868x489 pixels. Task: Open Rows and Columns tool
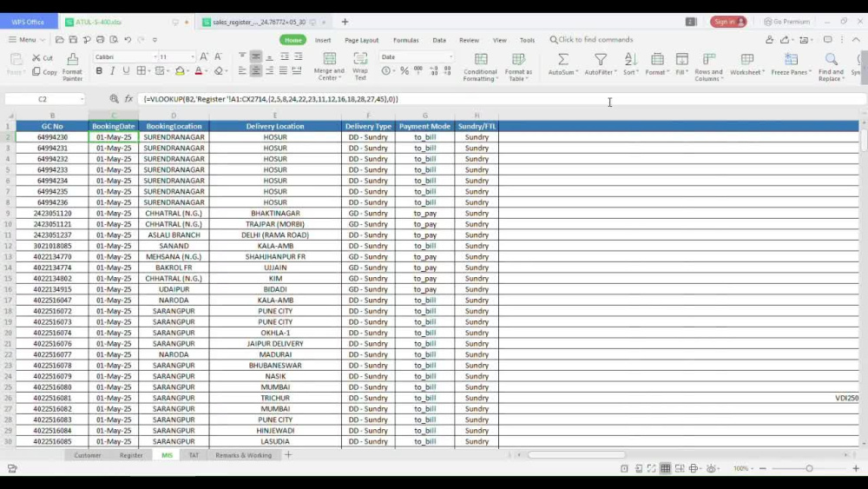(x=708, y=67)
